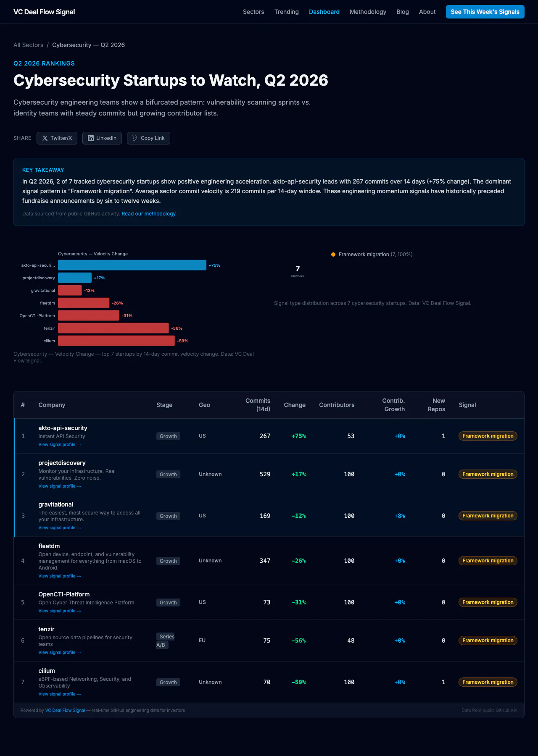
Task: Open the Sectors nav item
Action: pyautogui.click(x=253, y=12)
